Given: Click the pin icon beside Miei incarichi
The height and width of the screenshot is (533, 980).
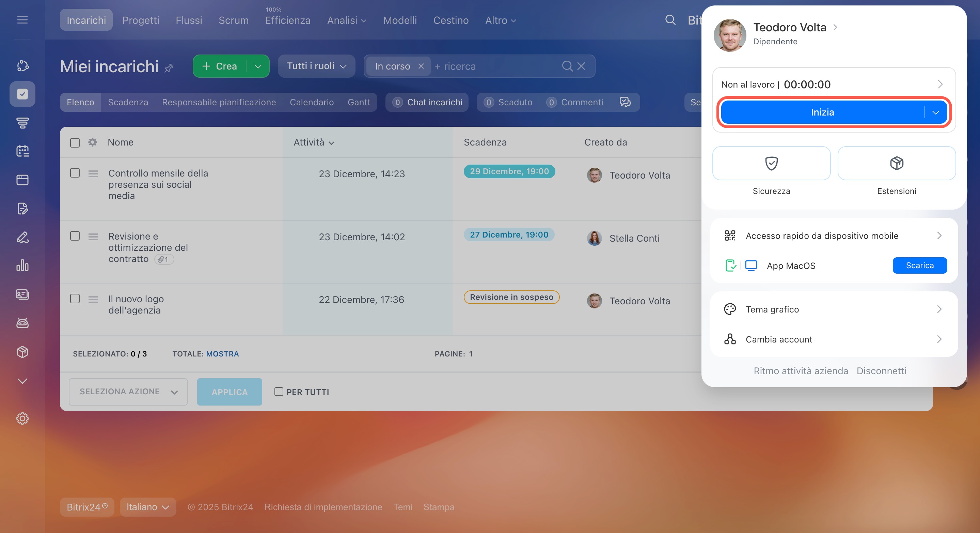Looking at the screenshot, I should click(x=169, y=68).
